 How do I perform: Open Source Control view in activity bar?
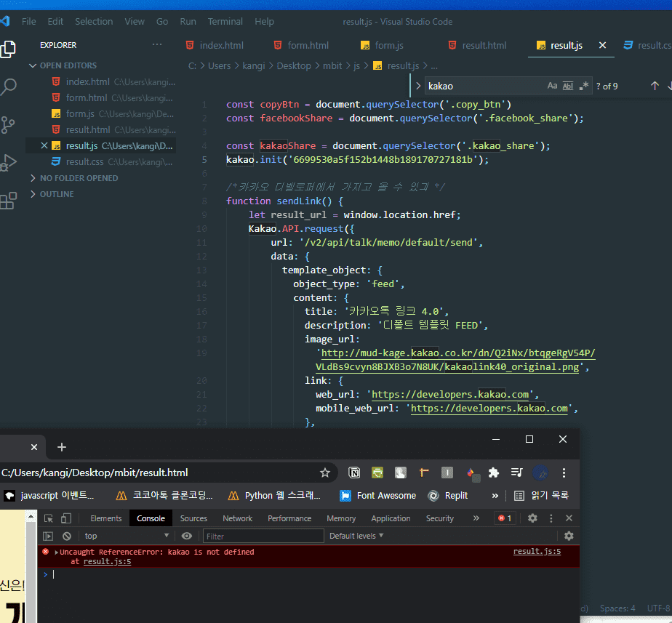point(7,125)
